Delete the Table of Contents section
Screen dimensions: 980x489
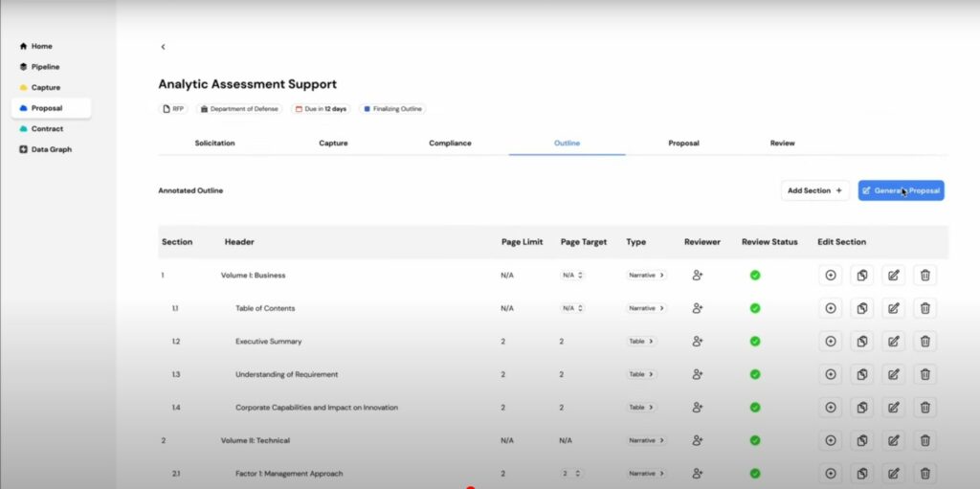[x=925, y=308]
